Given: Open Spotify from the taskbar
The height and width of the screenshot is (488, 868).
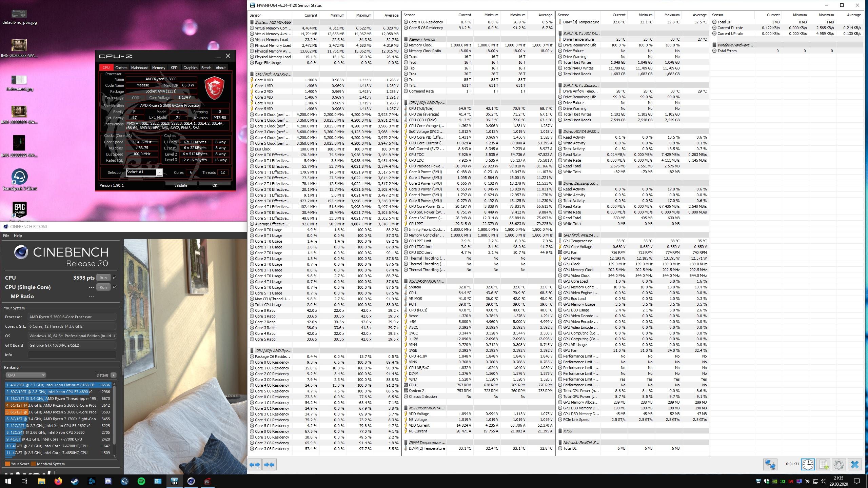Looking at the screenshot, I should [x=141, y=481].
